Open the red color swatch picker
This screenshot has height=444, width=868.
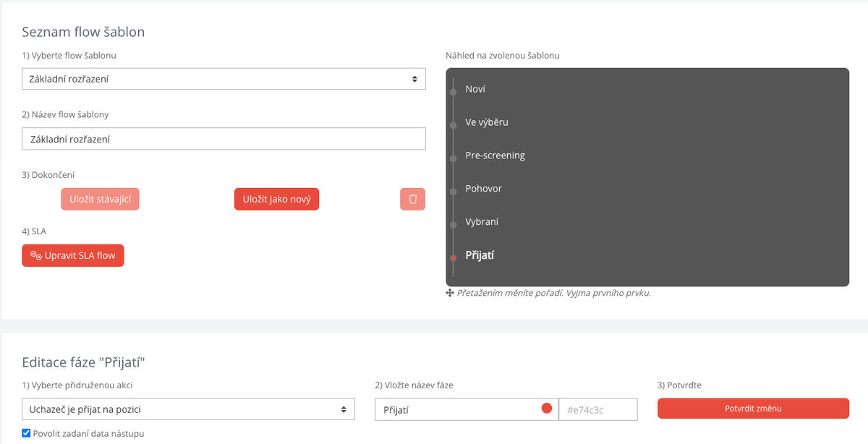547,409
